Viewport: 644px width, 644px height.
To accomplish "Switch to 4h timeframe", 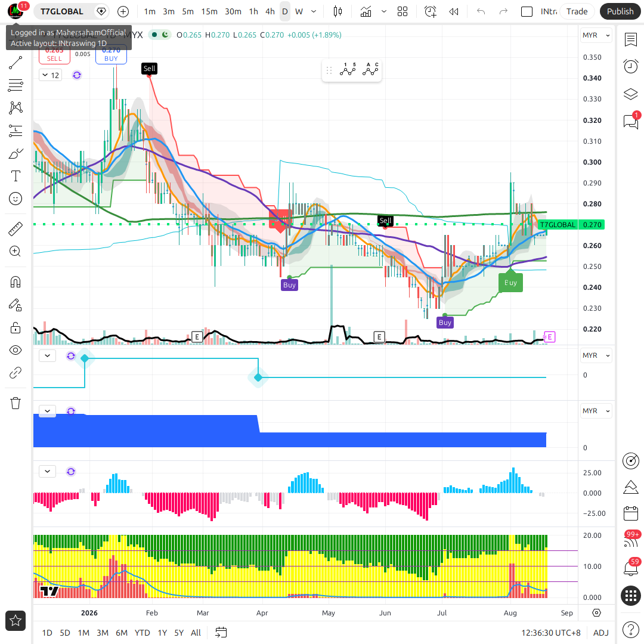I will tap(270, 11).
